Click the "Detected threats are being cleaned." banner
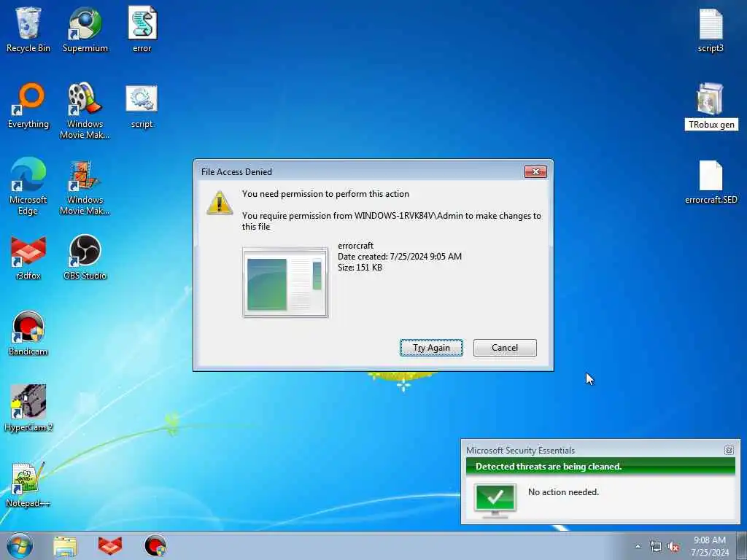The height and width of the screenshot is (560, 747). click(600, 467)
